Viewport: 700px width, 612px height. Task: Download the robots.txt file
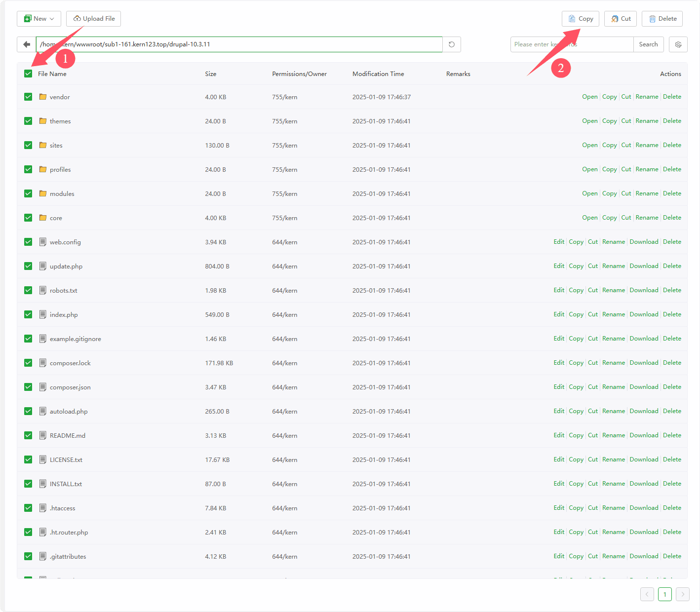[x=644, y=290]
